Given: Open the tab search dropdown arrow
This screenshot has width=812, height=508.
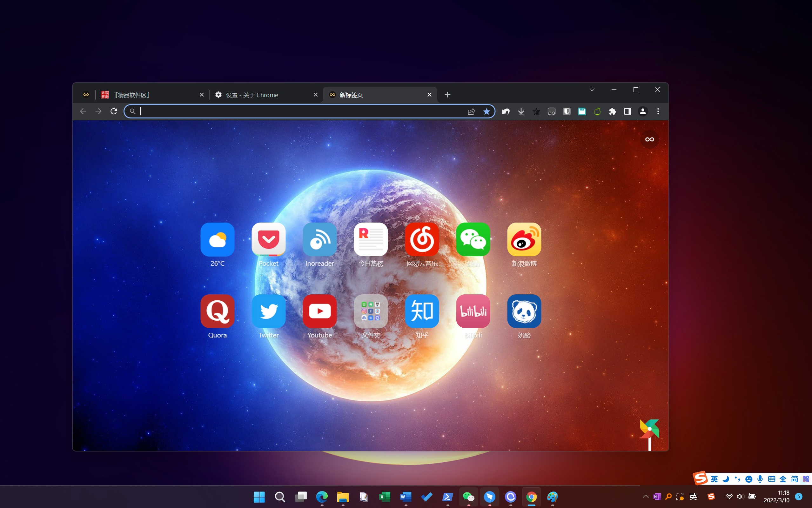Looking at the screenshot, I should click(x=592, y=90).
